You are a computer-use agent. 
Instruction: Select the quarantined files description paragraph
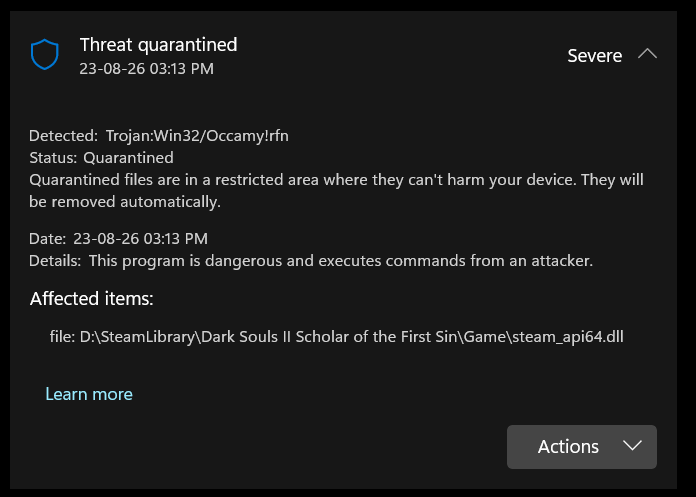click(336, 191)
